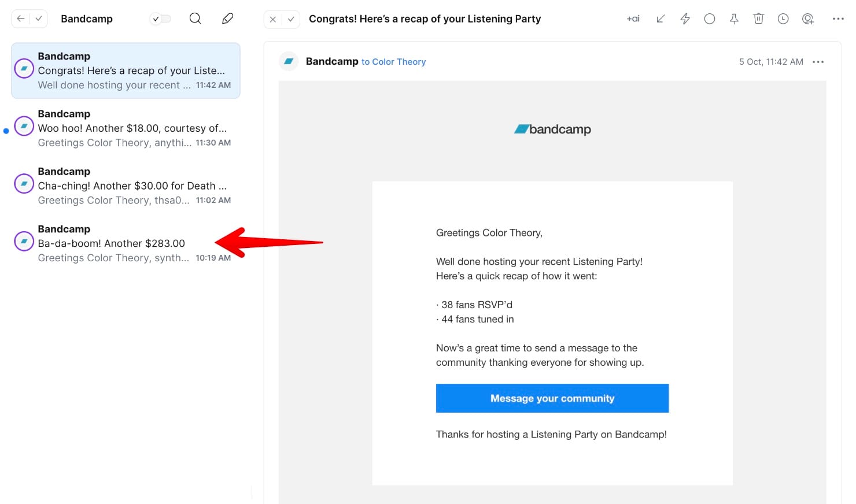The image size is (856, 504).
Task: Snooze email with the clock icon
Action: 783,18
